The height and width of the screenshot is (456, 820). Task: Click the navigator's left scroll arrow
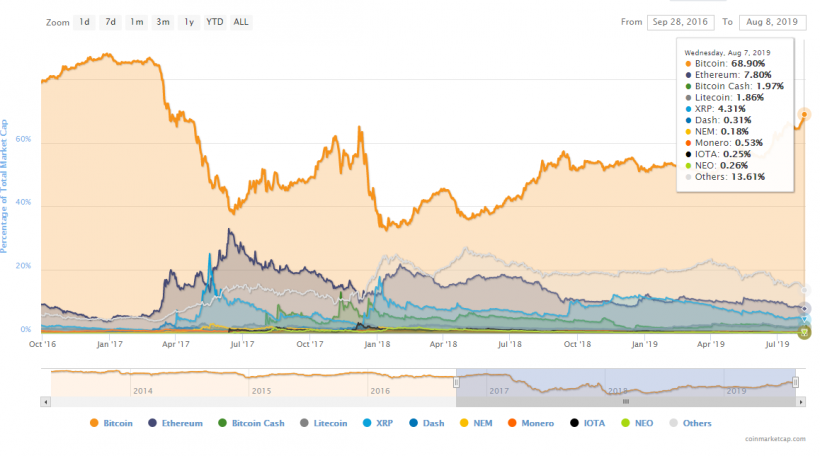tap(45, 402)
